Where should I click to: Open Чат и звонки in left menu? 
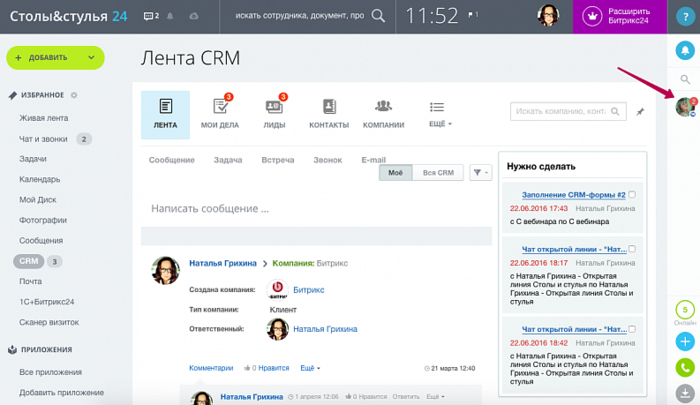pyautogui.click(x=43, y=139)
